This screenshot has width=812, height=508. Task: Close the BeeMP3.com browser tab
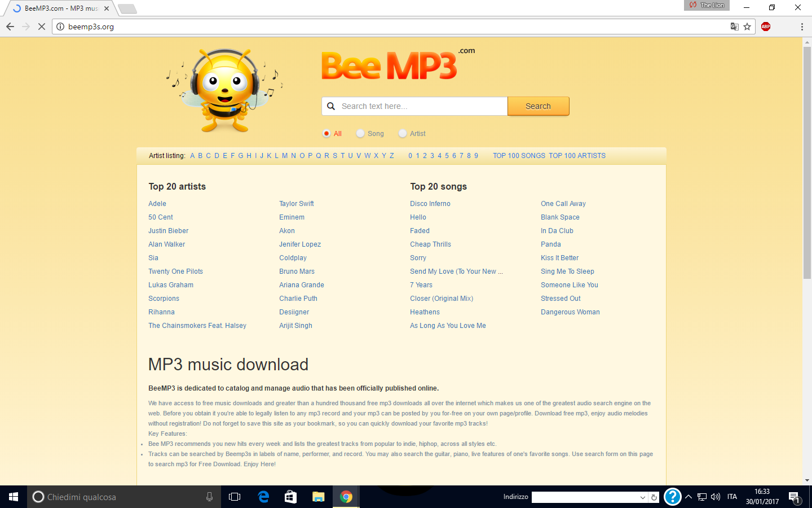click(107, 8)
